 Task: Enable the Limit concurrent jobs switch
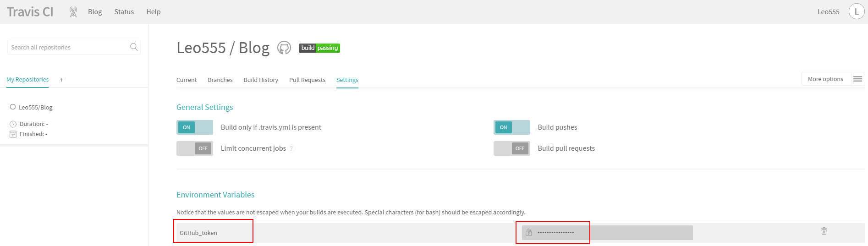pos(195,148)
